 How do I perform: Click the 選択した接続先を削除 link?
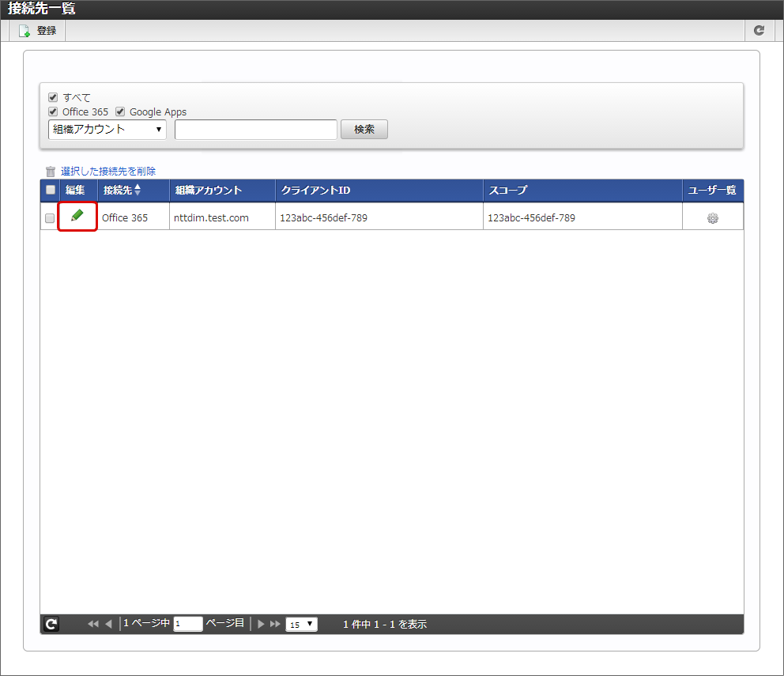coord(108,171)
